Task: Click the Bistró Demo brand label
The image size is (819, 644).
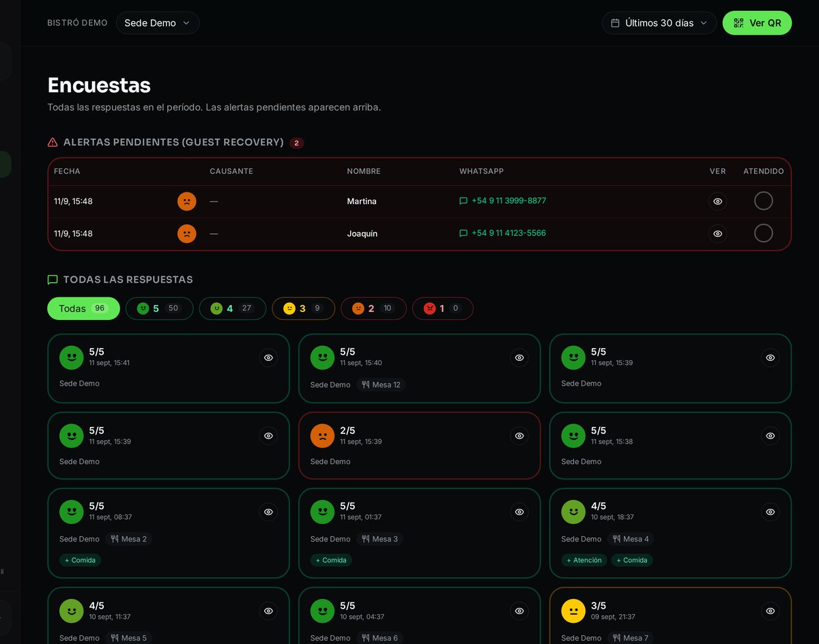Action: 77,23
